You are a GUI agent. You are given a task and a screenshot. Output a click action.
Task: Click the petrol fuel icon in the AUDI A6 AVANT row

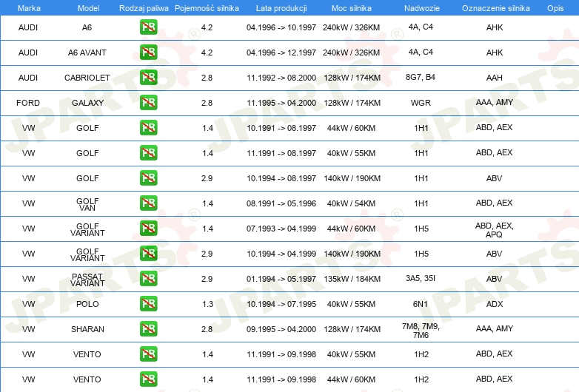click(x=148, y=53)
